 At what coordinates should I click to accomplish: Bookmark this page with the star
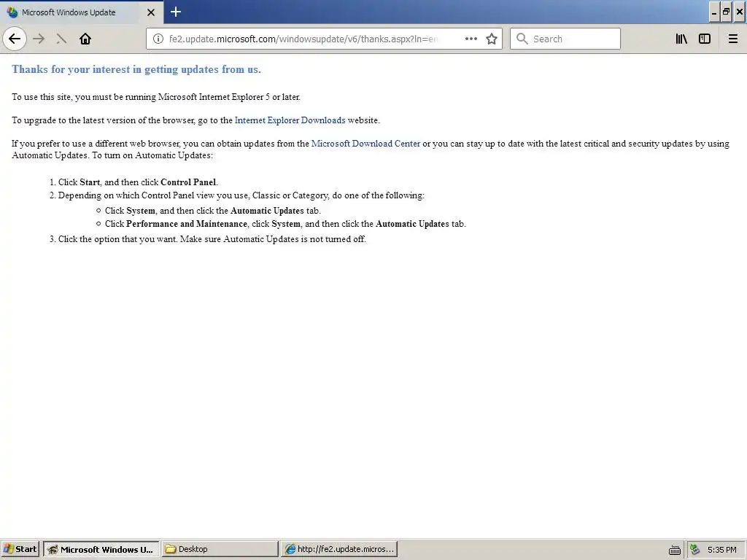coord(492,39)
